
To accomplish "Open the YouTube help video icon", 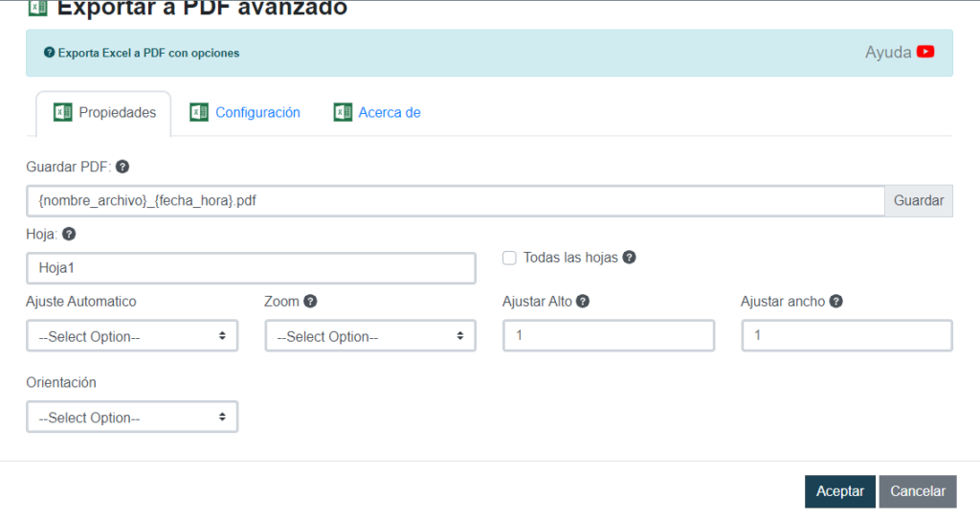I will click(x=925, y=52).
